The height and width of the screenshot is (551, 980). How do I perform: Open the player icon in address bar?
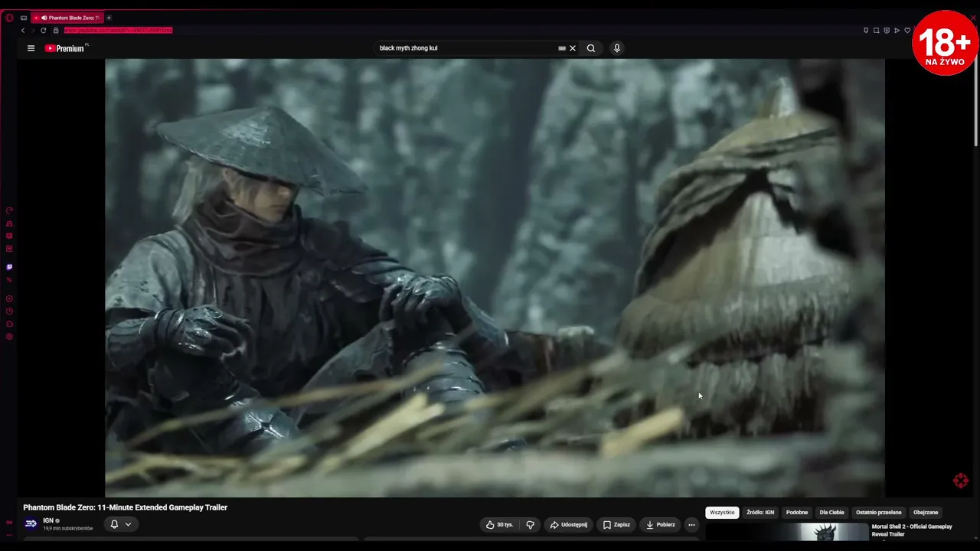(x=897, y=31)
